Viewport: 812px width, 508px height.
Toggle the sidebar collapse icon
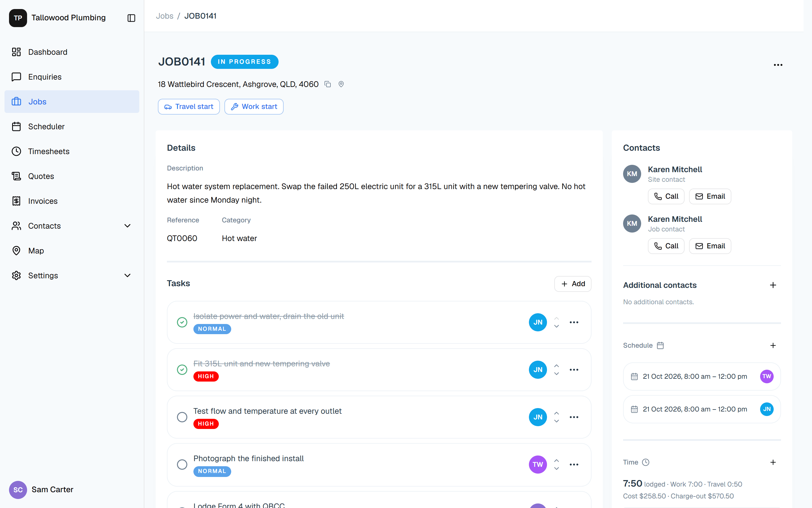131,18
